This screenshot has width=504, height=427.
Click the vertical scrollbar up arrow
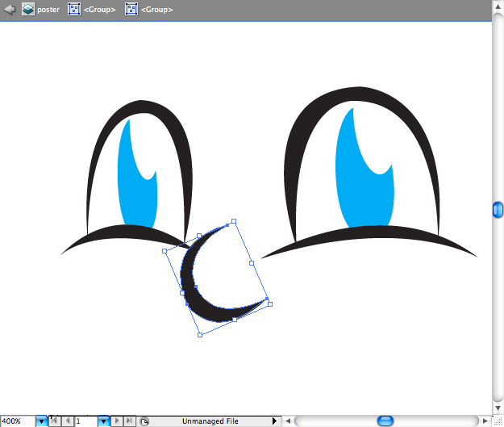498,6
